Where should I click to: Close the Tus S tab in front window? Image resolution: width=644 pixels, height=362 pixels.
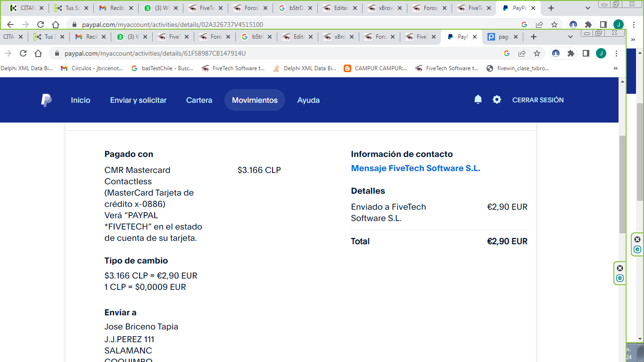coord(61,37)
